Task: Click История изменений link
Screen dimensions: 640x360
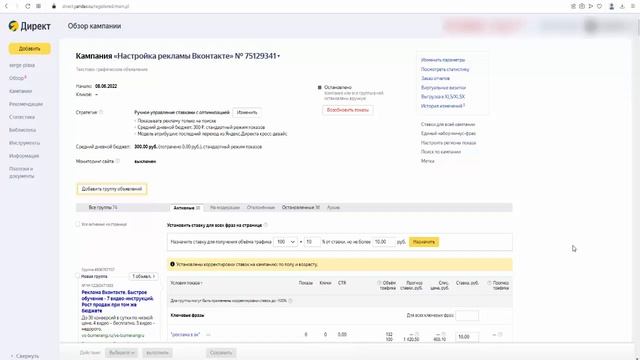Action: (442, 106)
